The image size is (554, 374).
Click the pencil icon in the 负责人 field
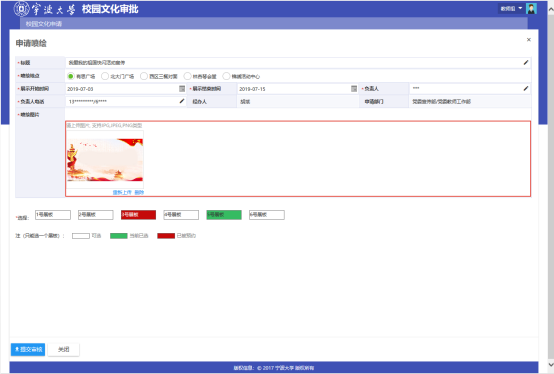pyautogui.click(x=526, y=88)
